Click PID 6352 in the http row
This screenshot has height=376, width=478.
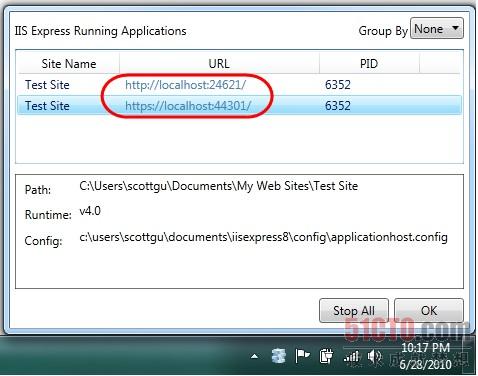(338, 85)
